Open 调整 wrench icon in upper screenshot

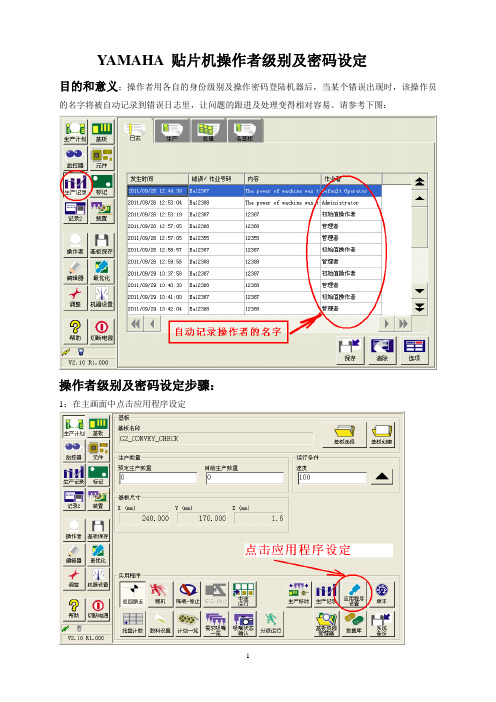(75, 297)
